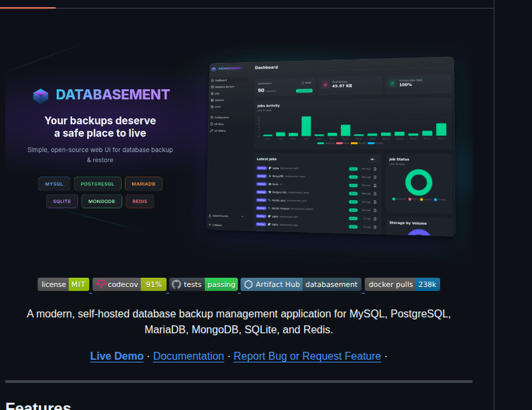Open the docker pulls badge
Screen dimensions: 532x410
point(402,284)
